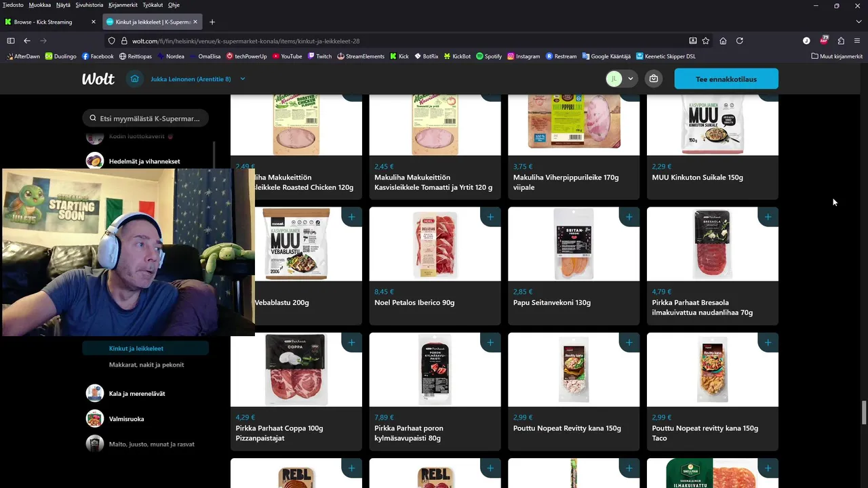
Task: Open Duolingo bookmark
Action: point(61,56)
